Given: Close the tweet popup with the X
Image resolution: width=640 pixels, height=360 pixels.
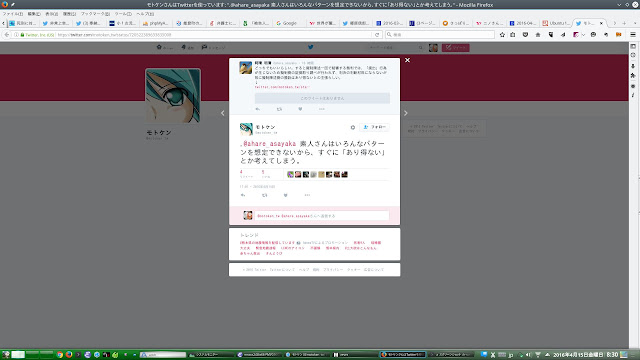Looking at the screenshot, I should coord(407,60).
